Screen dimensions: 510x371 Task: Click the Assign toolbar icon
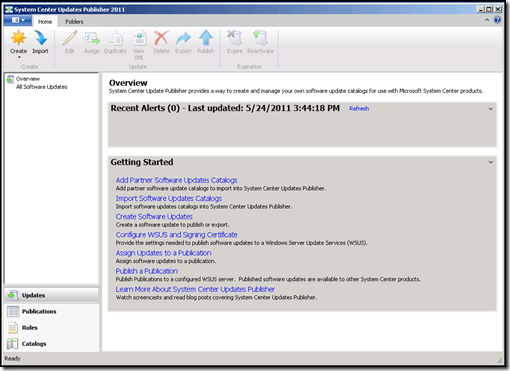[92, 38]
